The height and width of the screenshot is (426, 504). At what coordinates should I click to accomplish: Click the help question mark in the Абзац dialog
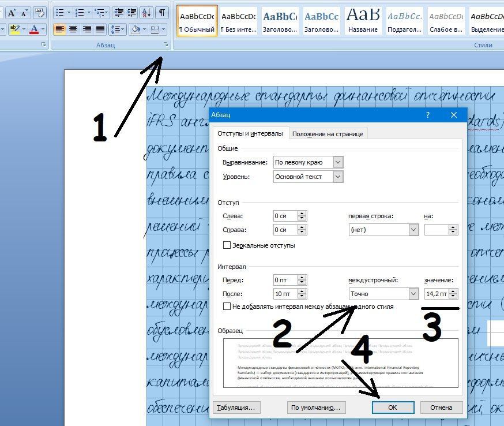point(427,115)
